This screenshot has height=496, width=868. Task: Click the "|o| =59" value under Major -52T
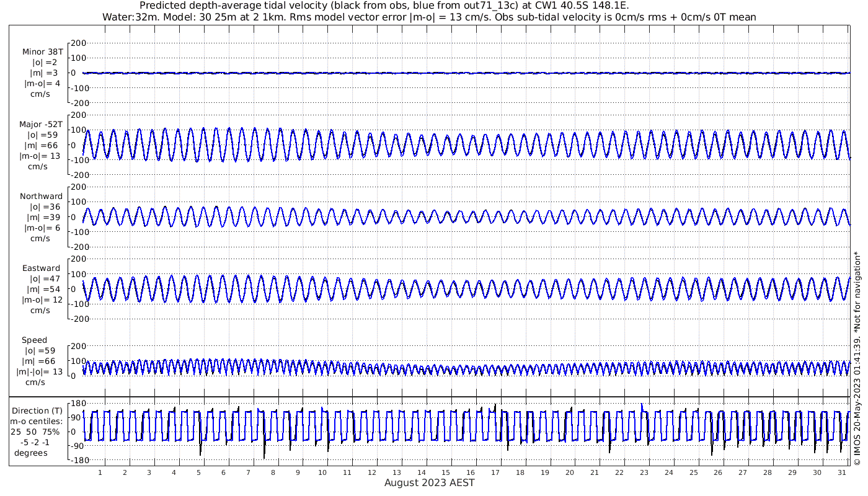(x=42, y=135)
